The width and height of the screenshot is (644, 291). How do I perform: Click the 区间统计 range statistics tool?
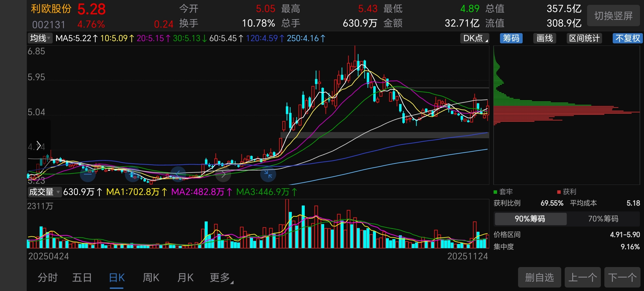coord(584,38)
